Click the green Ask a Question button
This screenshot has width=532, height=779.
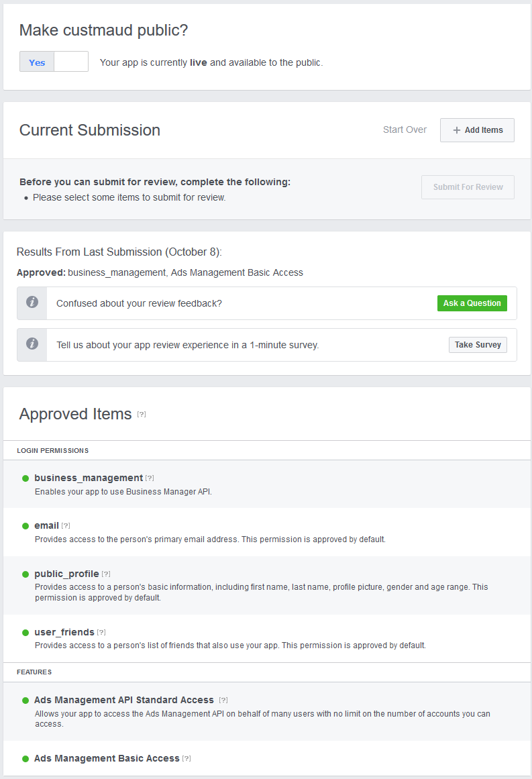pos(472,303)
